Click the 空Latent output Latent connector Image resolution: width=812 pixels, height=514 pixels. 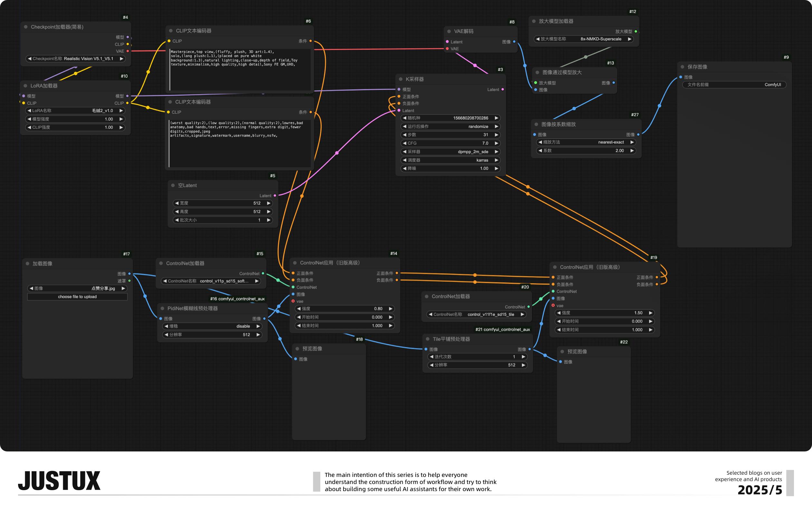click(275, 196)
